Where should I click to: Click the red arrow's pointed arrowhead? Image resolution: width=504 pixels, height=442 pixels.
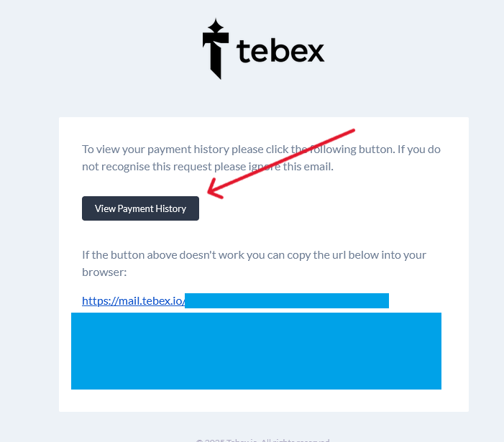[211, 191]
